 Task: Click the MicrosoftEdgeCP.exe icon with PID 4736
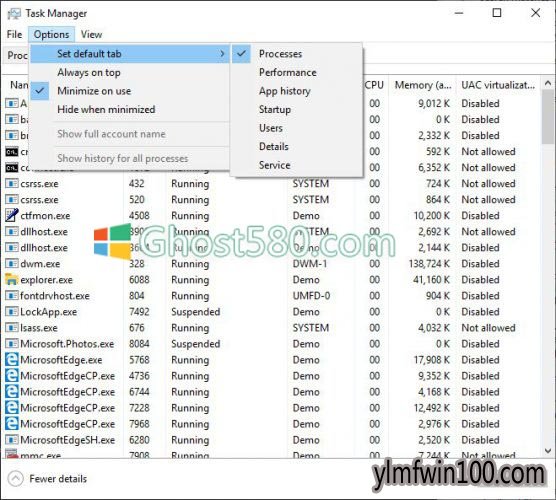coord(12,376)
